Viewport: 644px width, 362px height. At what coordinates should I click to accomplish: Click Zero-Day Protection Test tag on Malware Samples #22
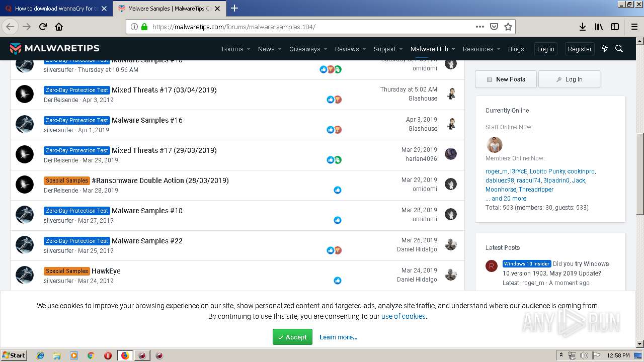(77, 241)
